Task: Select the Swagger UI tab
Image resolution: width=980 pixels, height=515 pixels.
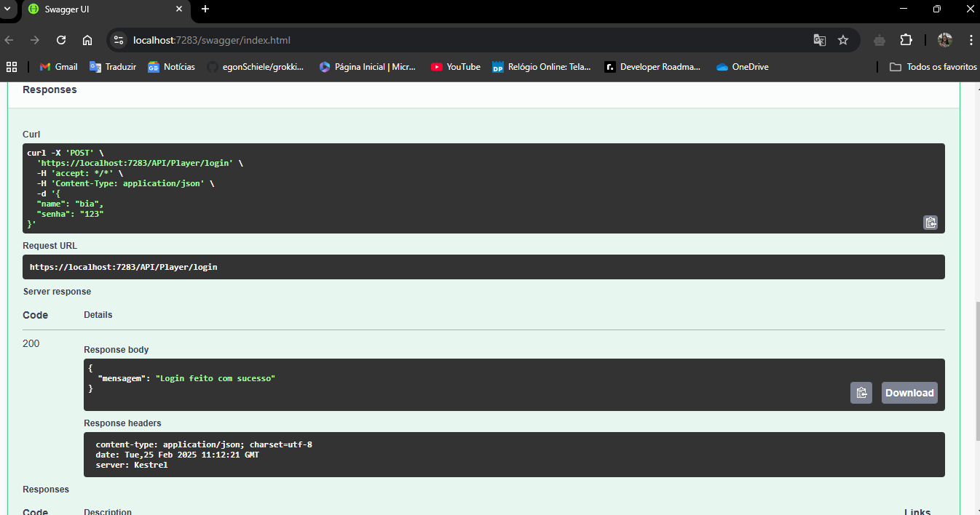Action: click(x=106, y=9)
